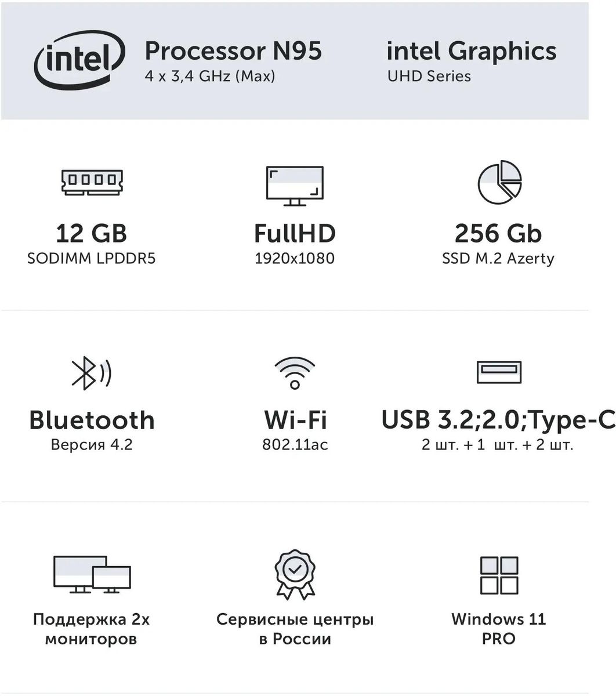Click the Windows logo icon

point(499,575)
